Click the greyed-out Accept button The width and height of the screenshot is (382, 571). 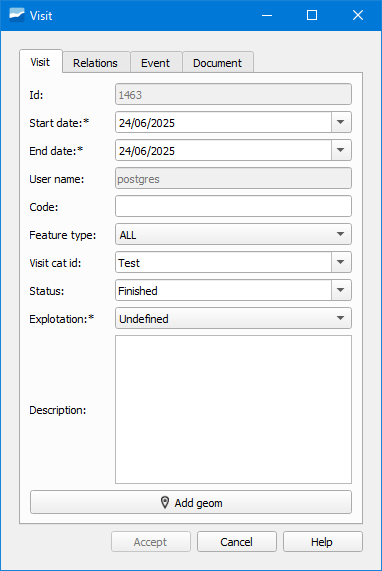coord(151,542)
